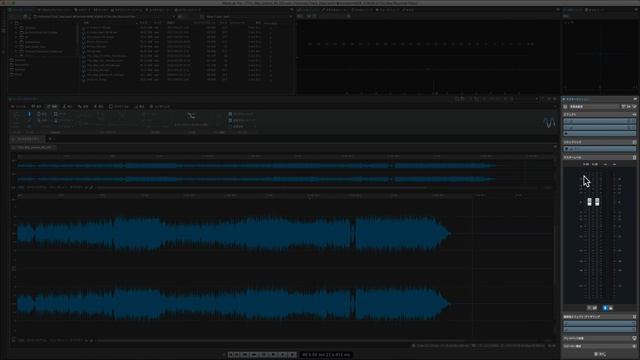Collapse the resampling pane header in Master Section
This screenshot has width=640, height=360.
(599, 142)
